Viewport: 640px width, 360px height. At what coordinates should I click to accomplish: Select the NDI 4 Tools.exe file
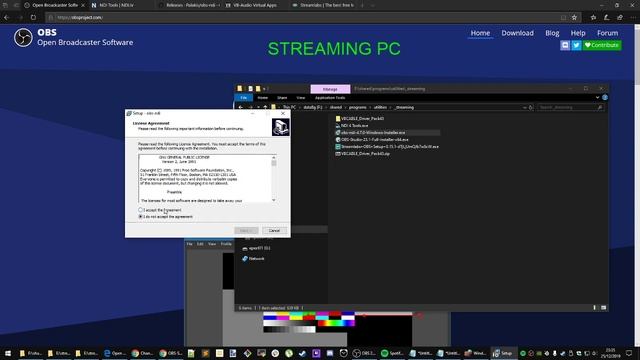point(351,126)
